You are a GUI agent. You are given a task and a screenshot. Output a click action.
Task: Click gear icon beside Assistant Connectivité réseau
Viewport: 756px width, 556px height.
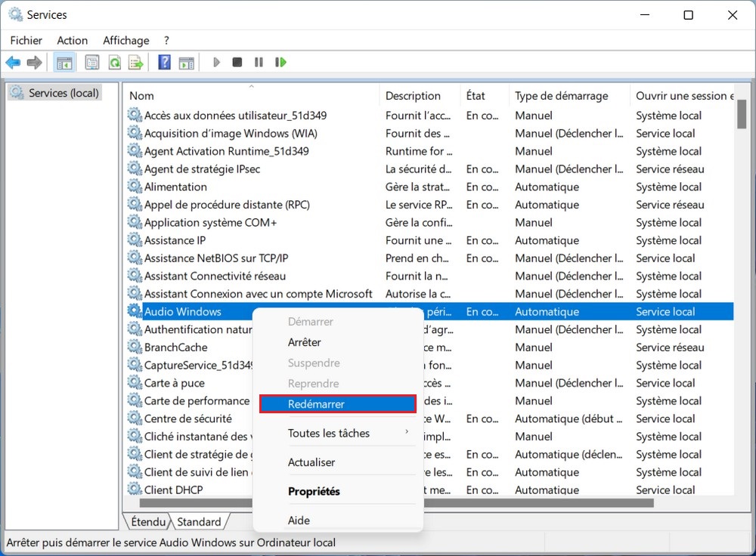(135, 276)
